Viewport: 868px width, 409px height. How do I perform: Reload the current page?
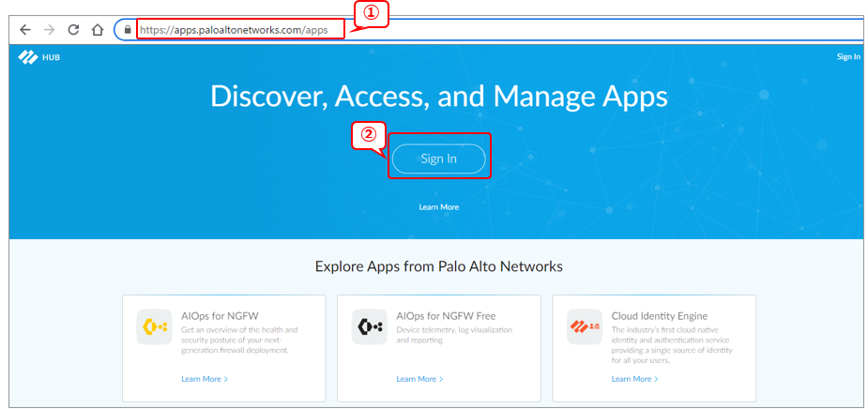click(x=73, y=29)
